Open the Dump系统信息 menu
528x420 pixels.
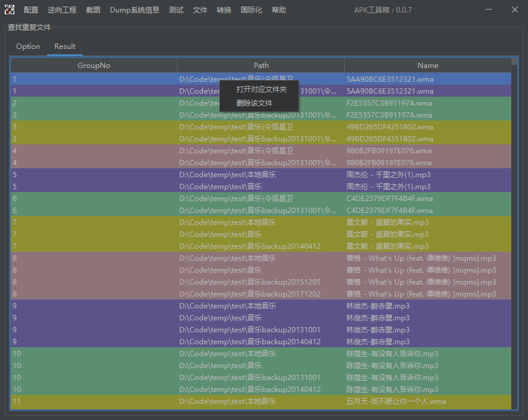135,10
